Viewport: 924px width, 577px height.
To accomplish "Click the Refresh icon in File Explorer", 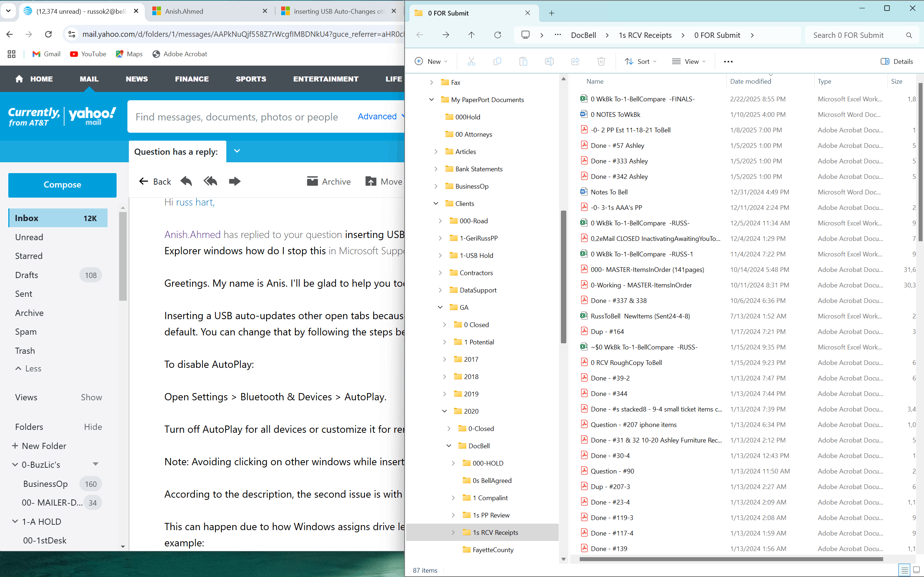I will [497, 35].
